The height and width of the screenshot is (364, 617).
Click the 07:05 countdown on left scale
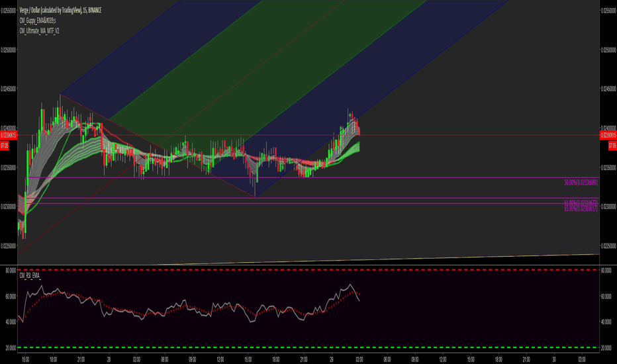pyautogui.click(x=5, y=146)
